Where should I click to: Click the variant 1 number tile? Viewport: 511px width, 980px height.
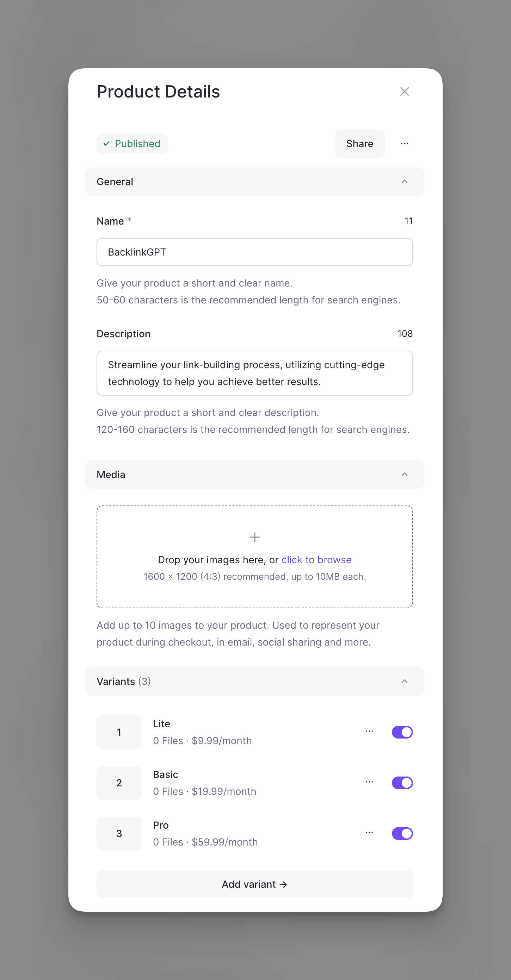pos(119,732)
